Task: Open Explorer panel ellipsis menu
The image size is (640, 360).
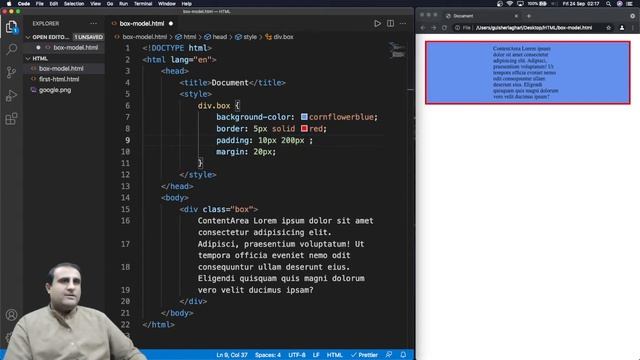Action: tap(93, 24)
